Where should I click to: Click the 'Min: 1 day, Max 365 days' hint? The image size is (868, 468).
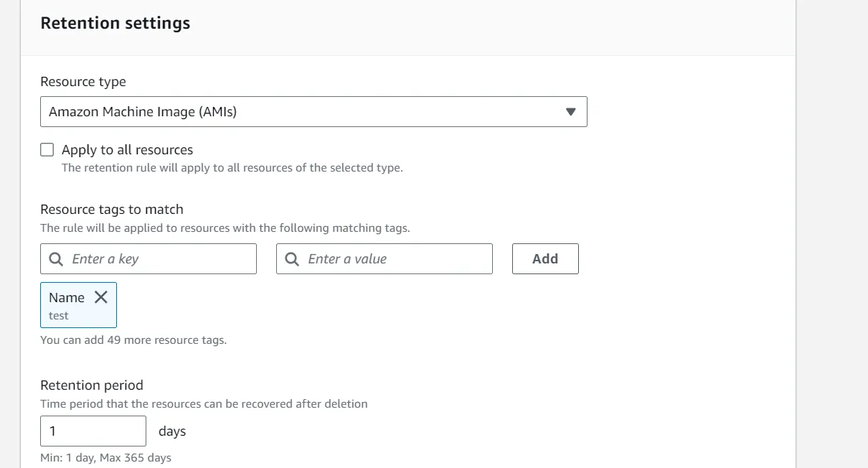coord(106,458)
